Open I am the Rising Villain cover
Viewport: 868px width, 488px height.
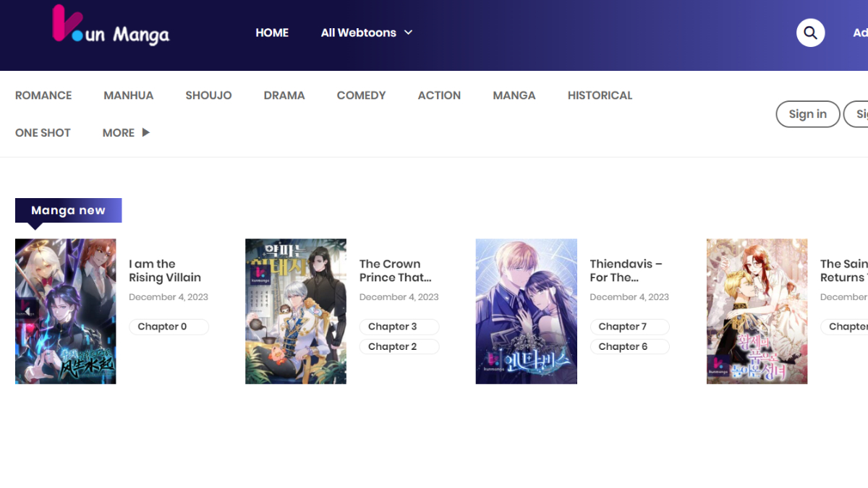click(66, 311)
